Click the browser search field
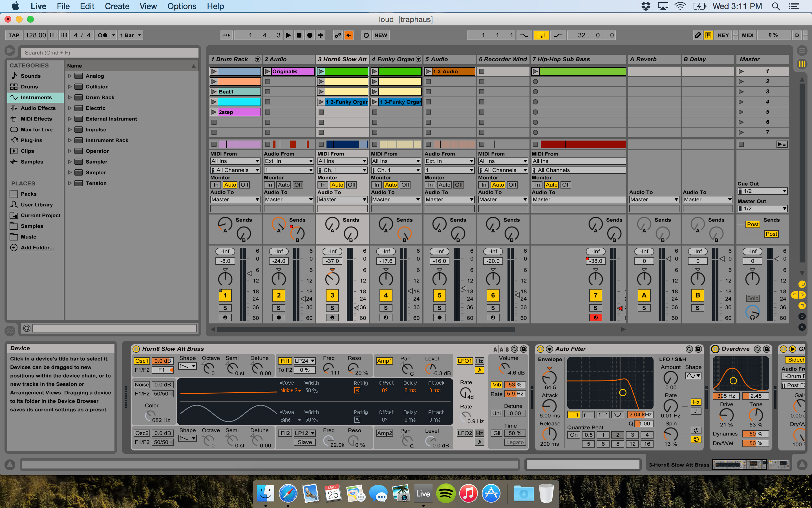 (109, 53)
